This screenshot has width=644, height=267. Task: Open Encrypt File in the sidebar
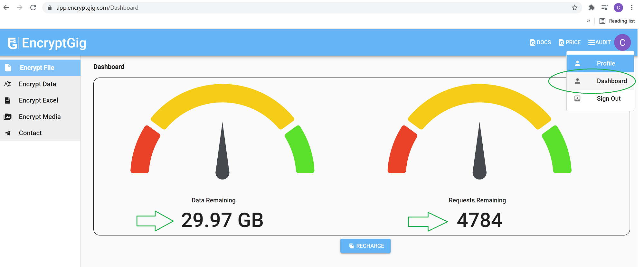40,68
